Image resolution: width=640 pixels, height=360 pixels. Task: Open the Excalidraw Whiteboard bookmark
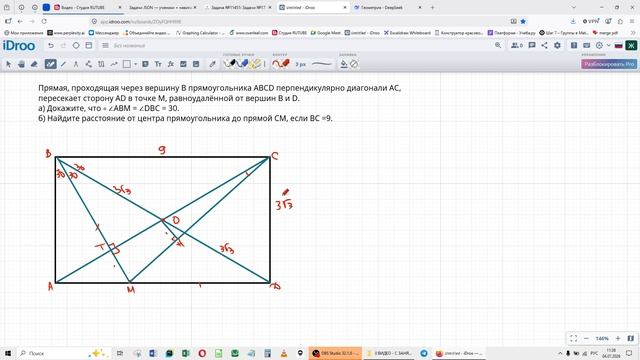407,33
